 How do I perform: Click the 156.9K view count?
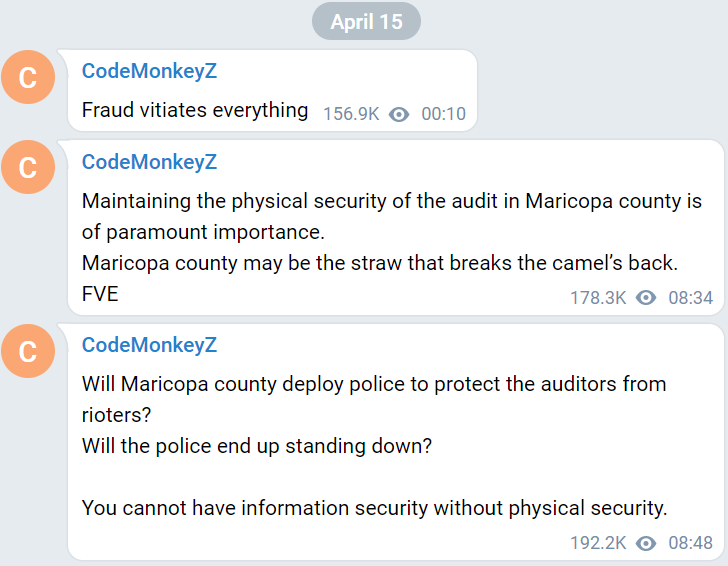351,114
